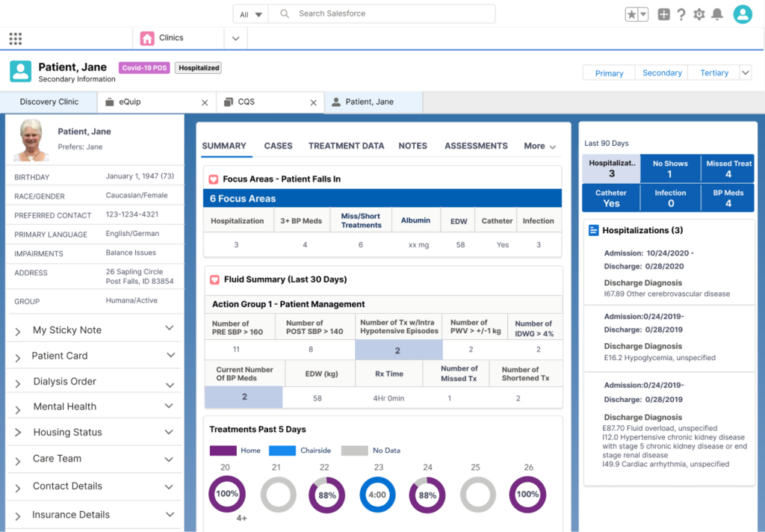Viewport: 765px width, 532px height.
Task: Open the notifications bell icon
Action: pyautogui.click(x=717, y=14)
